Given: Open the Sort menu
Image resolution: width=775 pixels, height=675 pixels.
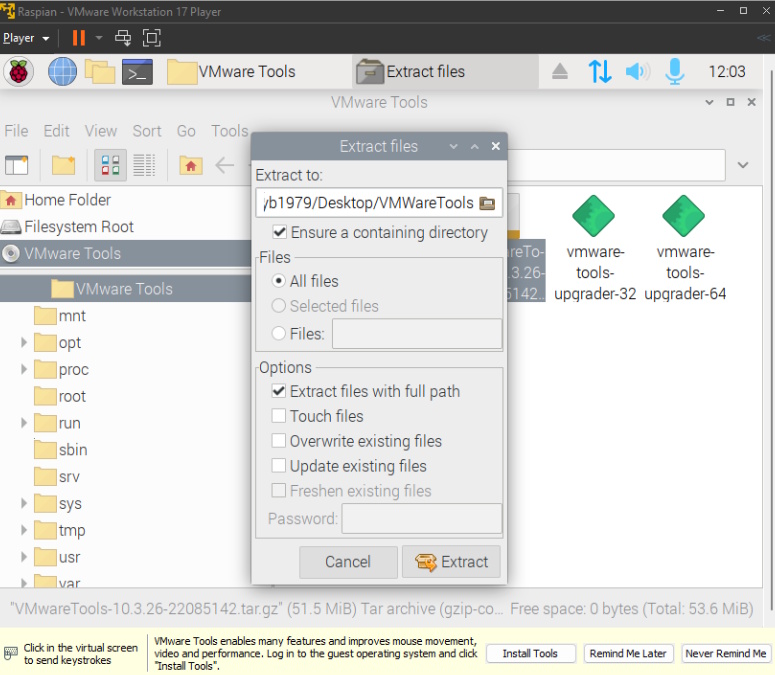Looking at the screenshot, I should tap(147, 131).
